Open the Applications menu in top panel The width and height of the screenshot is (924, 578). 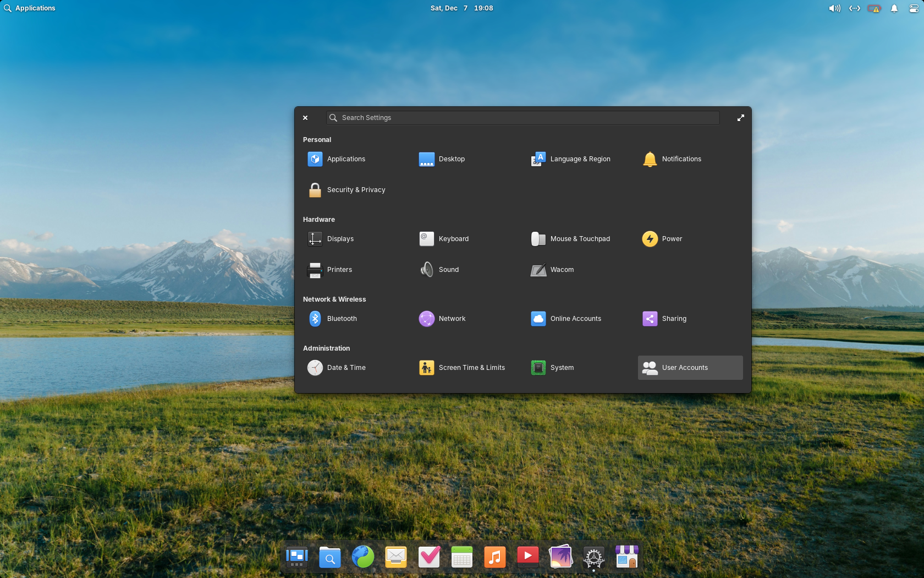pos(30,8)
